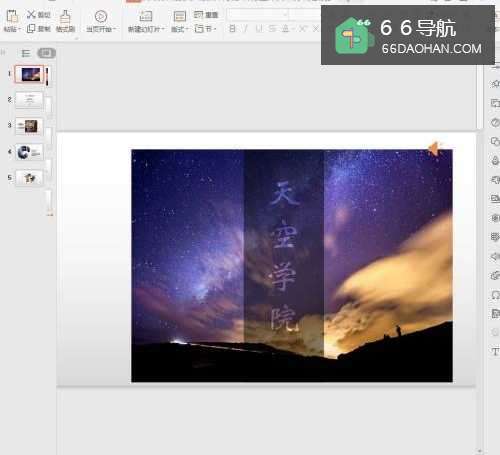Open the font name combo box
The width and height of the screenshot is (500, 455).
(x=258, y=14)
